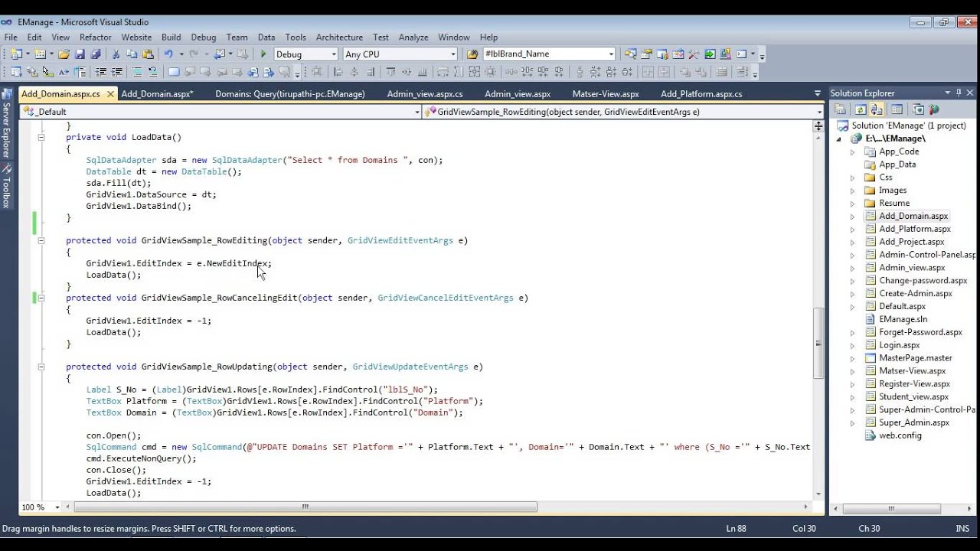Select web.config in Solution Explorer
Viewport: 980px width, 551px height.
tap(900, 435)
